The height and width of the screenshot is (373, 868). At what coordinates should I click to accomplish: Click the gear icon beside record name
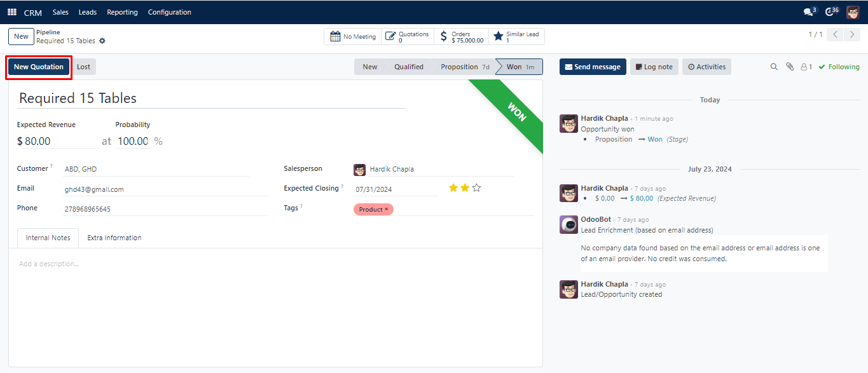(102, 41)
